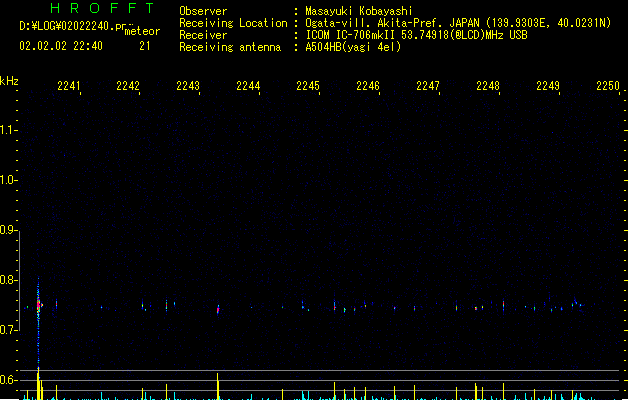The width and height of the screenshot is (629, 400).
Task: Click time axis marker 2244
Action: tap(248, 86)
